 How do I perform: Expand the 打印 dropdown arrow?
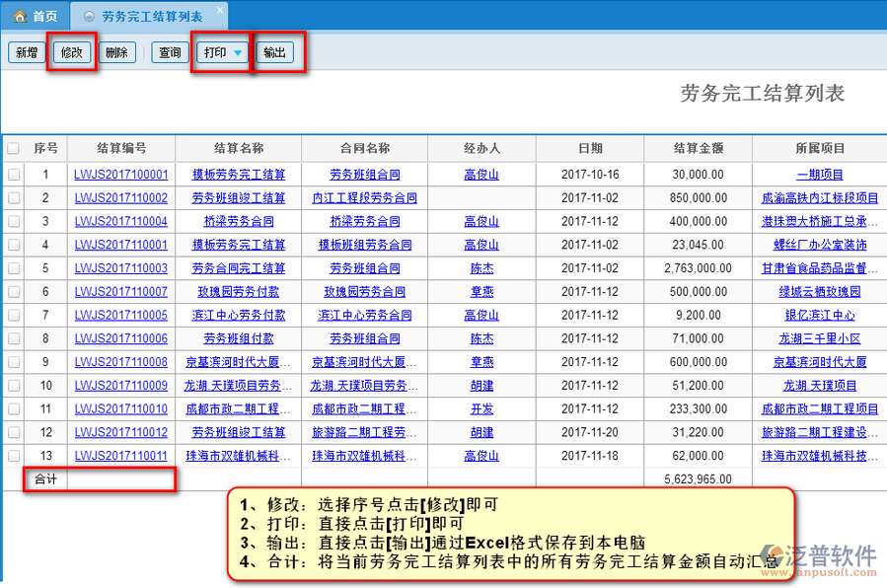pyautogui.click(x=239, y=53)
